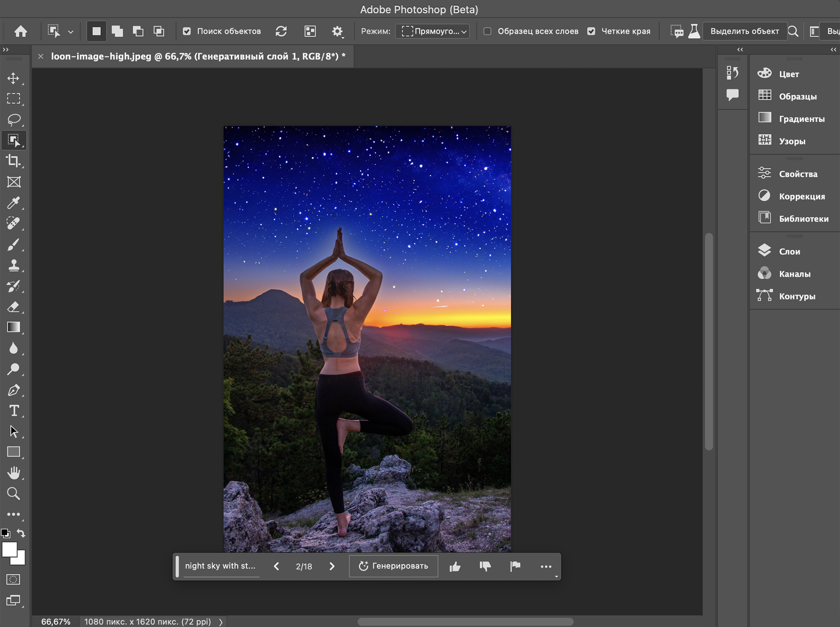Screen dimensions: 840x627
Task: Edit the night sky prompt field
Action: click(x=221, y=566)
